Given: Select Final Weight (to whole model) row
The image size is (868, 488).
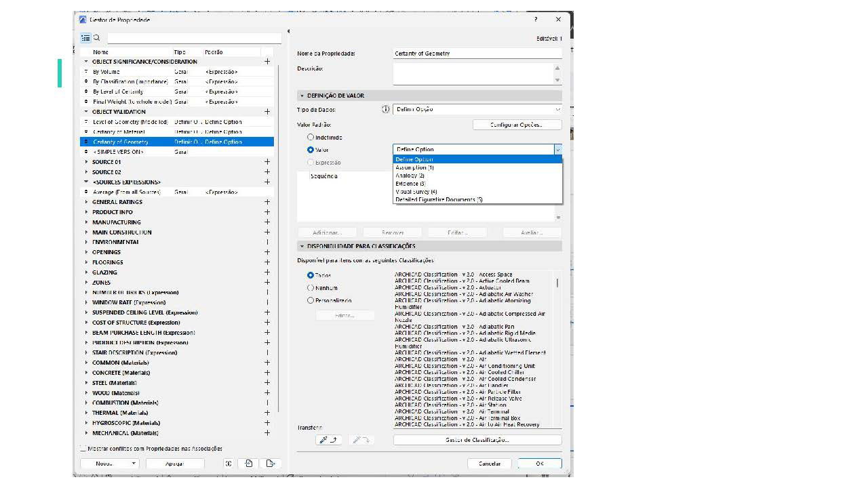Looking at the screenshot, I should point(177,102).
